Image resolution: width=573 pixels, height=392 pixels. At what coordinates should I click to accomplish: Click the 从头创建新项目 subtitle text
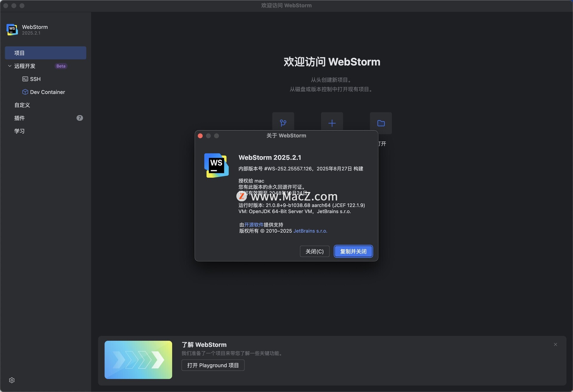click(x=332, y=80)
